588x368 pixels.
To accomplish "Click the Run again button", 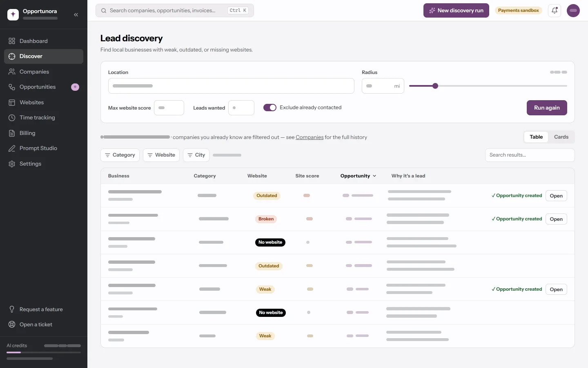I will [x=547, y=108].
